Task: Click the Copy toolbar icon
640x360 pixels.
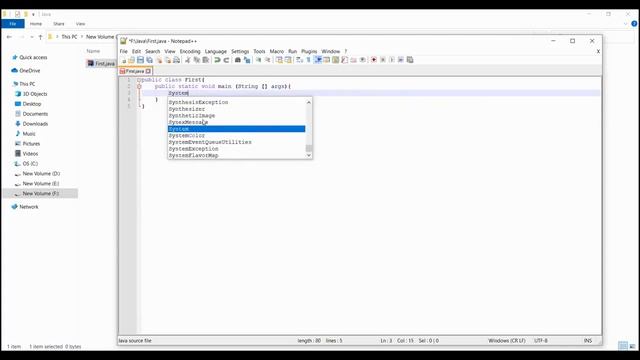Action: pyautogui.click(x=196, y=60)
